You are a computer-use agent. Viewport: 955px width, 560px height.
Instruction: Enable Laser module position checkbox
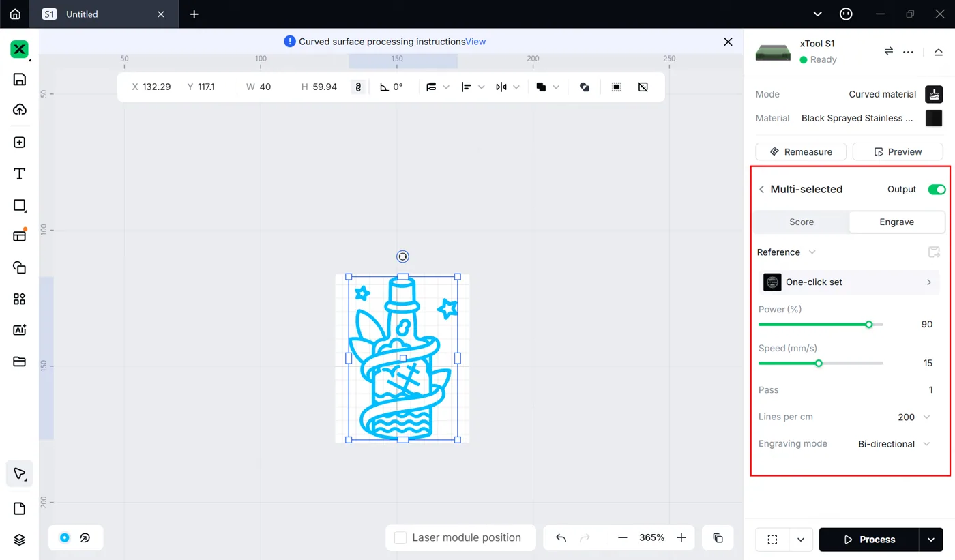[401, 537]
